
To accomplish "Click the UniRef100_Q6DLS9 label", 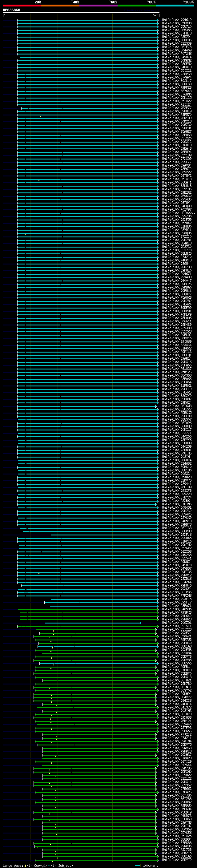I will pos(177,84).
